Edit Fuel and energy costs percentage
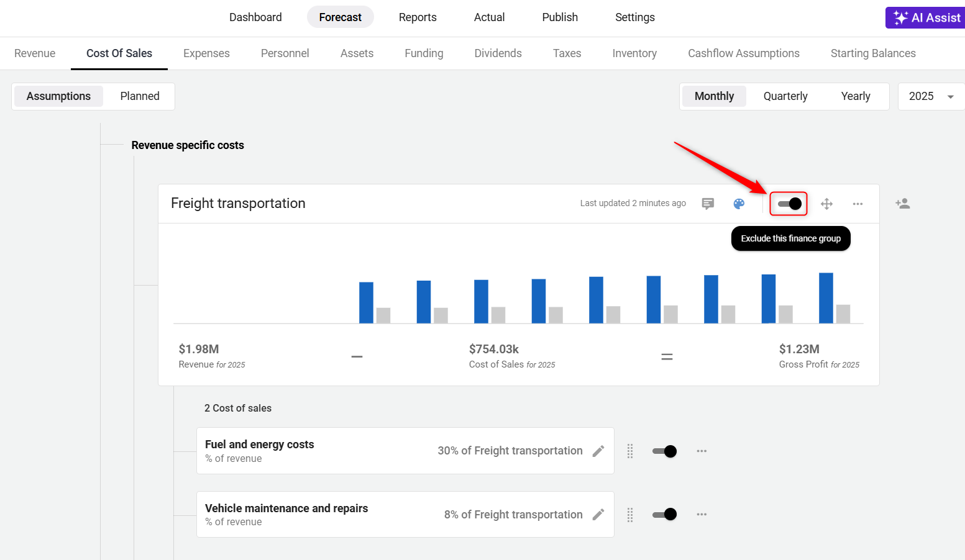 pos(598,451)
